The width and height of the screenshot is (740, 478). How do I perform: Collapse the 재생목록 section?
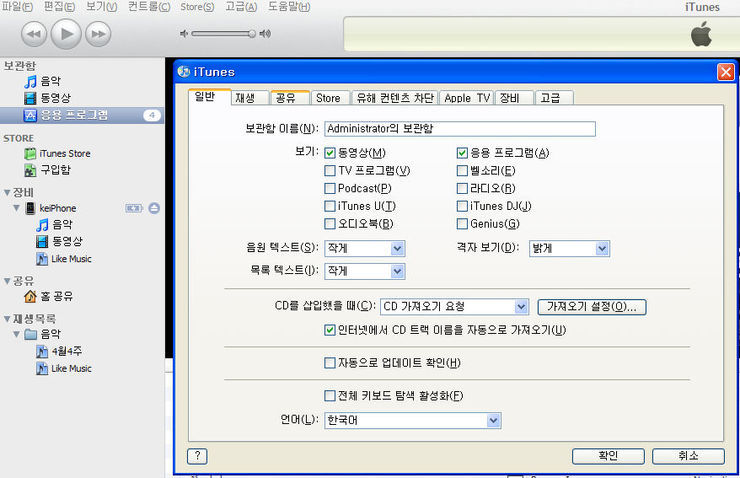click(7, 319)
